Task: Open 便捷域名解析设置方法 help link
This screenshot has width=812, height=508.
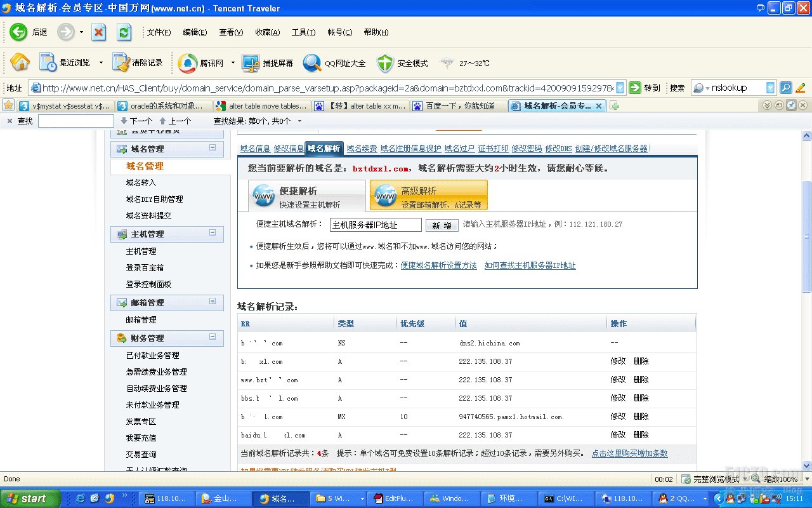Action: click(x=438, y=265)
